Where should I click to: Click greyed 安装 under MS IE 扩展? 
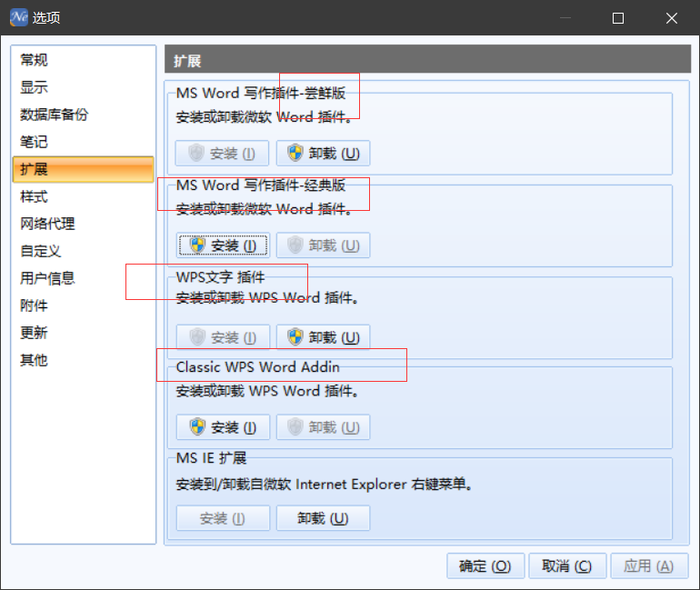click(x=224, y=518)
